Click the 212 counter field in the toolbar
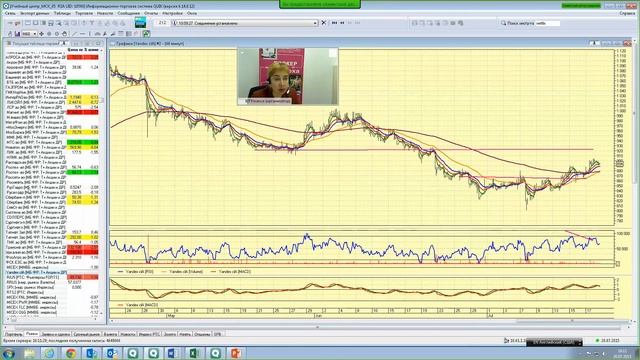 point(162,23)
